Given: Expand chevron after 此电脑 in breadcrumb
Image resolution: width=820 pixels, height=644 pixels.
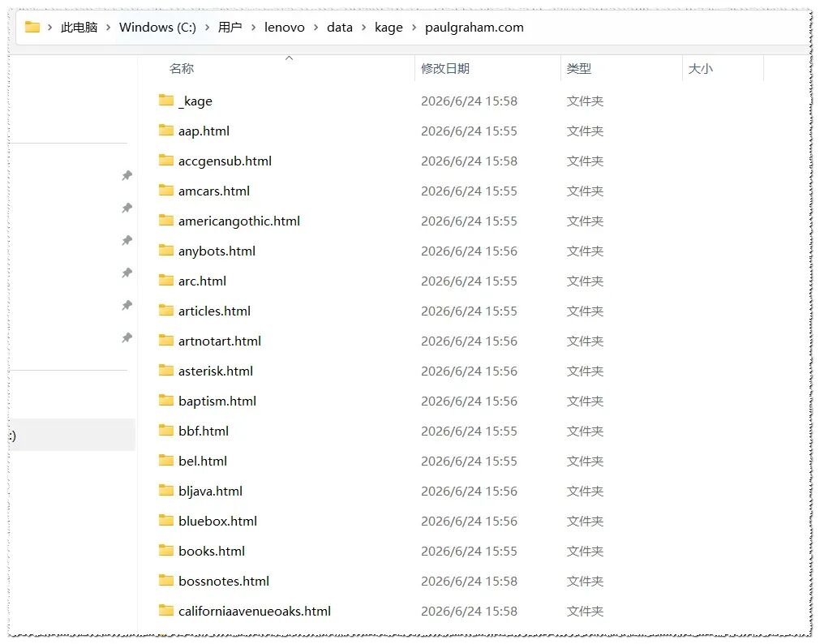Looking at the screenshot, I should (108, 28).
